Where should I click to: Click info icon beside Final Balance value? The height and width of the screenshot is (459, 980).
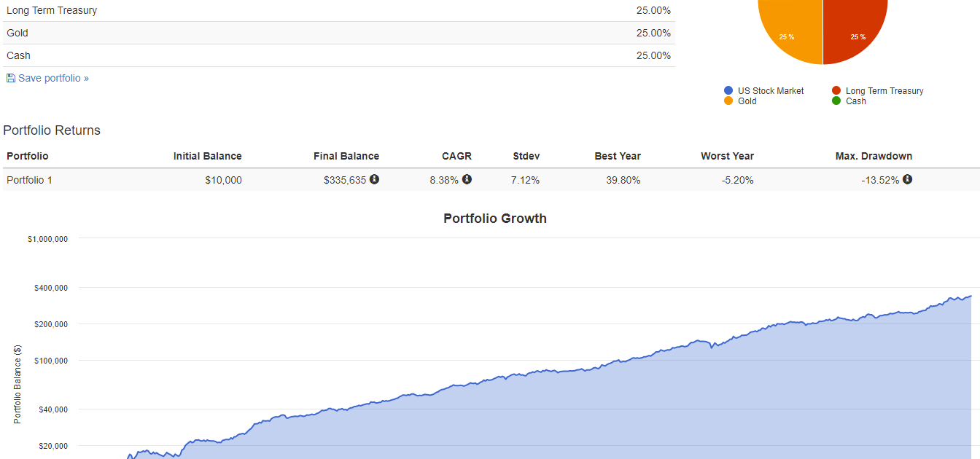coord(374,179)
